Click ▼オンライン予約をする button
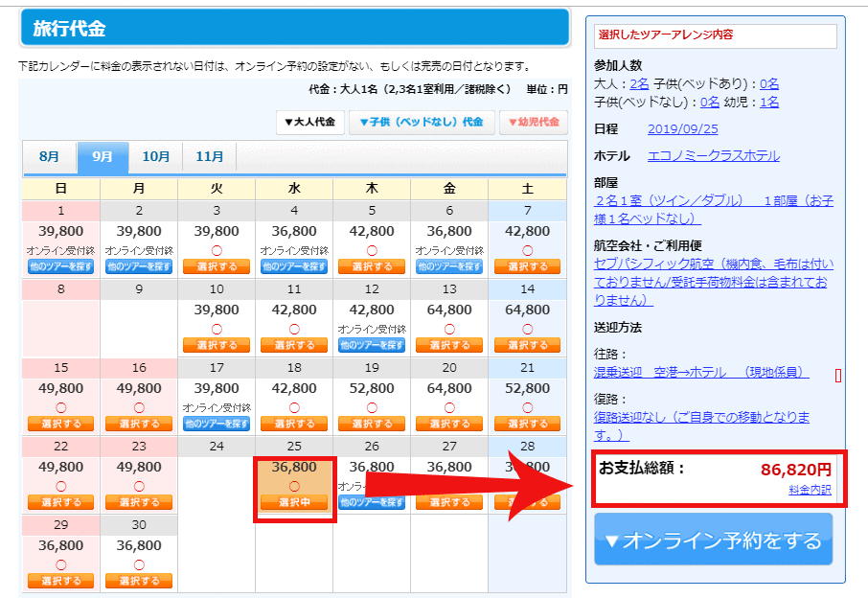This screenshot has width=868, height=598. pyautogui.click(x=713, y=540)
